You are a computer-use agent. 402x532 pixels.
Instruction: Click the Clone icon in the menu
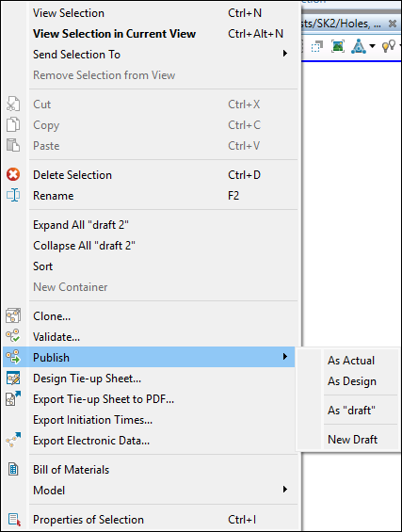coord(13,315)
